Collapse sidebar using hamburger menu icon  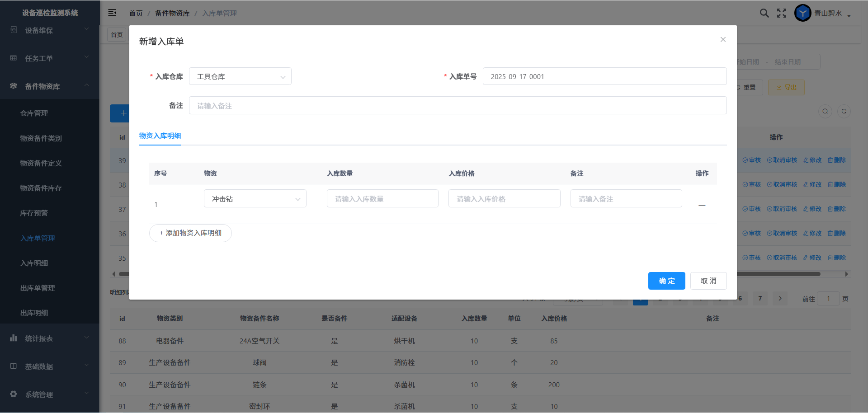tap(112, 13)
